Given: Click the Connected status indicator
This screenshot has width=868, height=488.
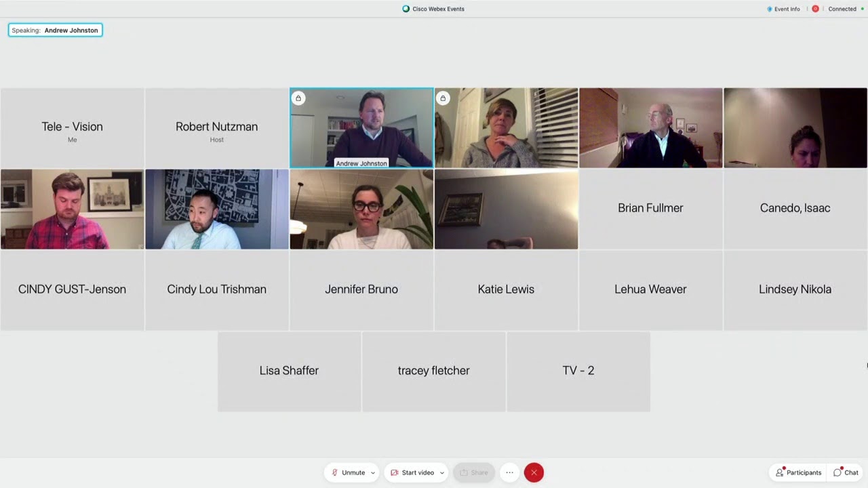Looking at the screenshot, I should click(x=846, y=9).
